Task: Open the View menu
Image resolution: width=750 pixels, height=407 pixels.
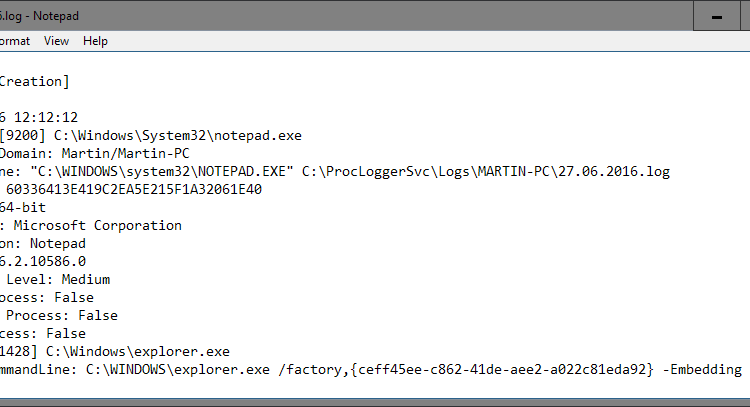Action: 56,41
